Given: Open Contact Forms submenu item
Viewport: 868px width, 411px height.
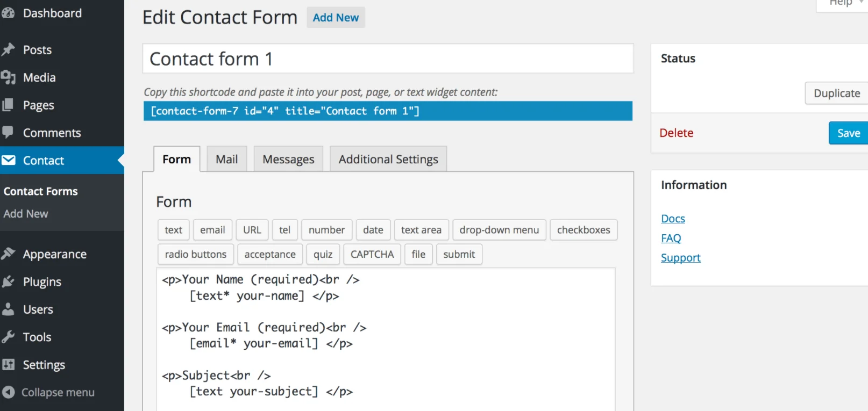Looking at the screenshot, I should coord(41,191).
